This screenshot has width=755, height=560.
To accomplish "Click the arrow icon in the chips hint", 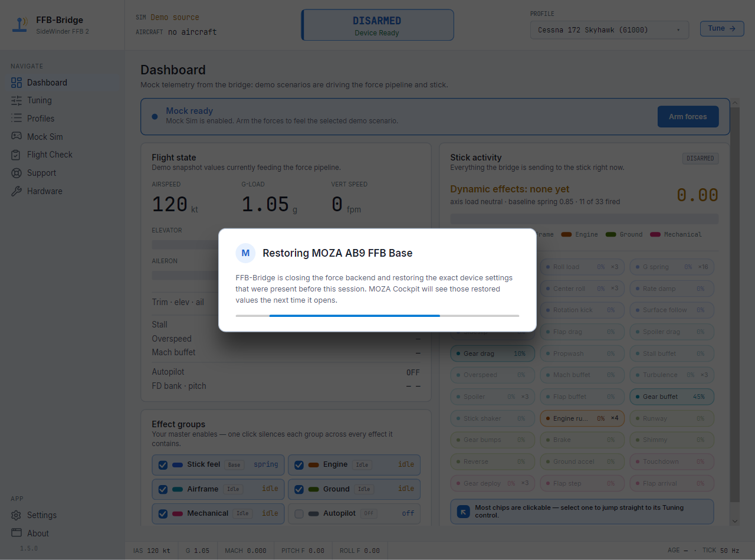I will pos(464,512).
